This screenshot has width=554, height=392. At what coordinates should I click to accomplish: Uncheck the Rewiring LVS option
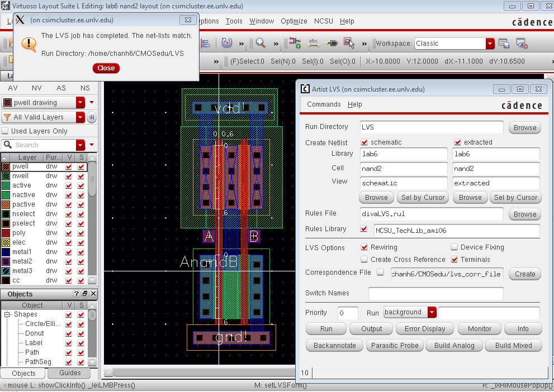[x=366, y=247]
